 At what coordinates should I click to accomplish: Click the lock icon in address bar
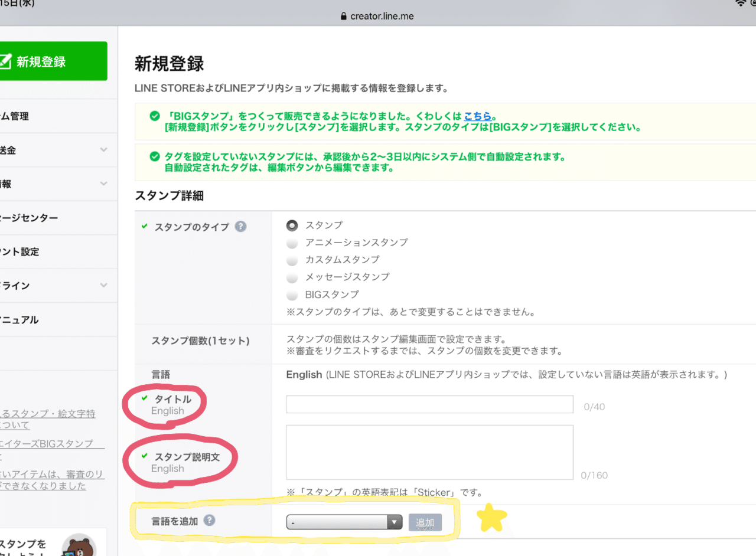tap(344, 16)
